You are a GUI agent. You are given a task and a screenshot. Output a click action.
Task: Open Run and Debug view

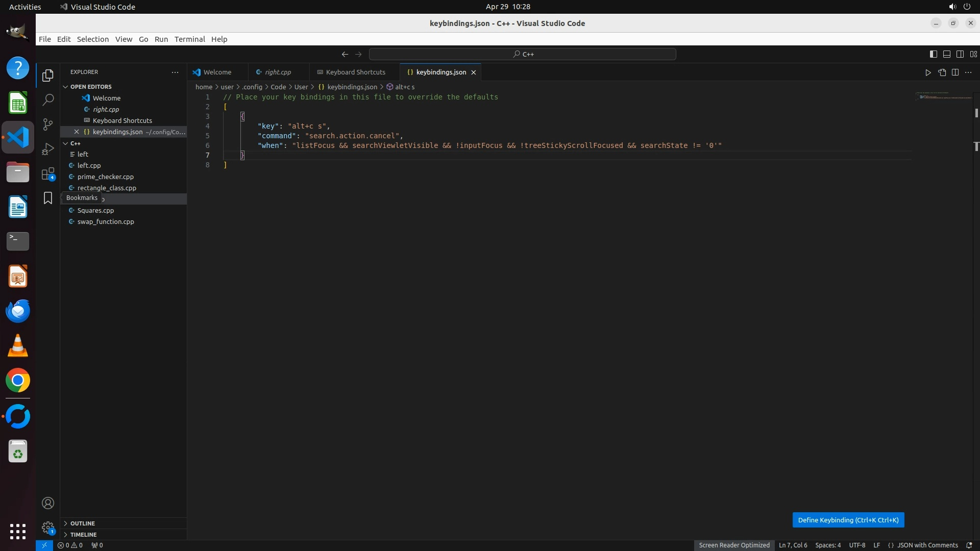48,149
